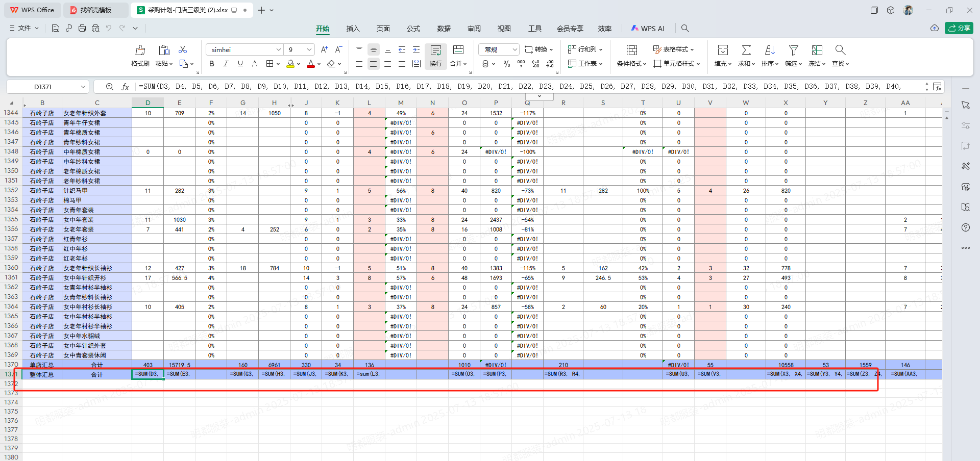Viewport: 980px width, 461px height.
Task: Click the eraser clear-format icon
Action: (331, 64)
